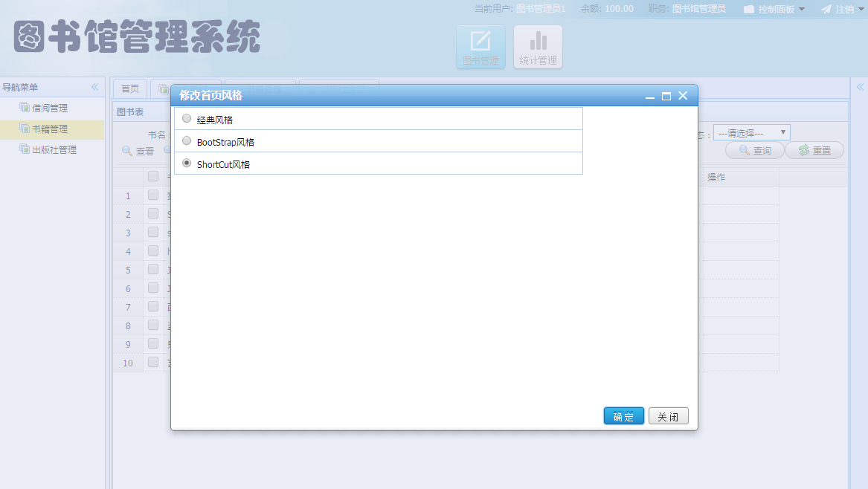Select row 5 in the book table
The height and width of the screenshot is (489, 868).
click(x=152, y=269)
